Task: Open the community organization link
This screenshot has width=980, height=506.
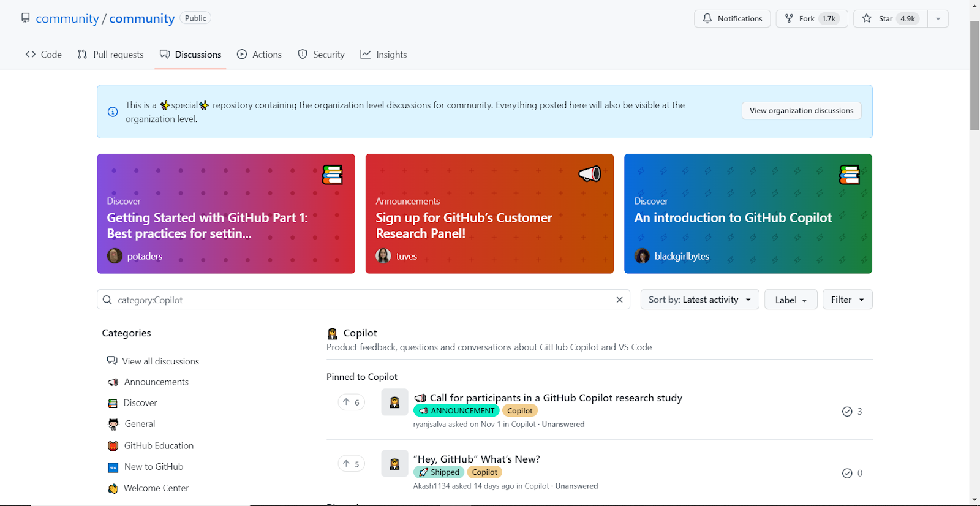Action: [67, 18]
